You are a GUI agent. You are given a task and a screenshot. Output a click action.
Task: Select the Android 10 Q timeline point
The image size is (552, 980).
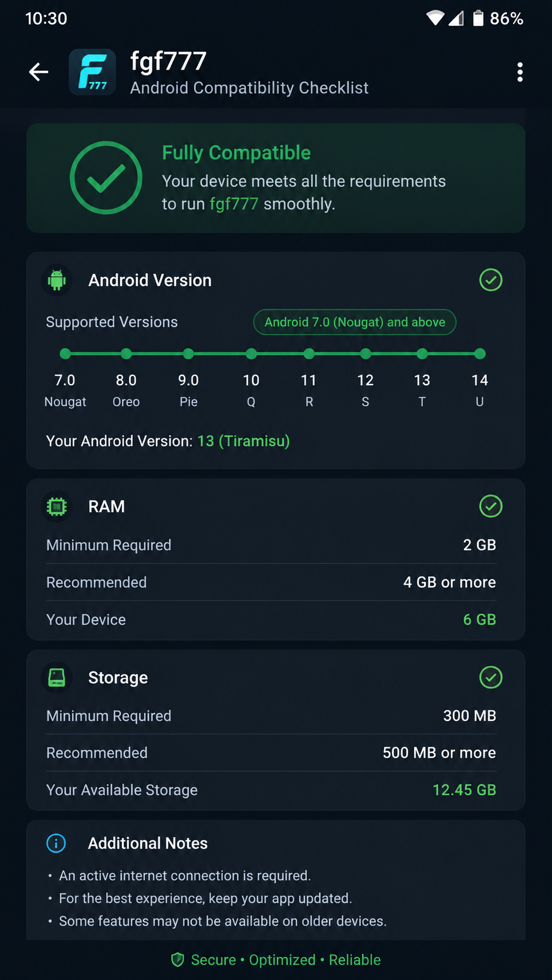[251, 353]
